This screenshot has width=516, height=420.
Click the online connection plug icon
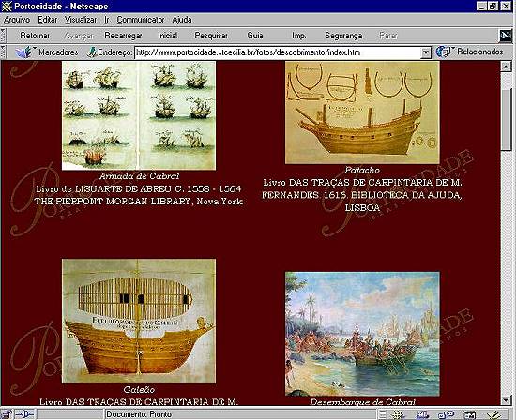click(x=25, y=414)
